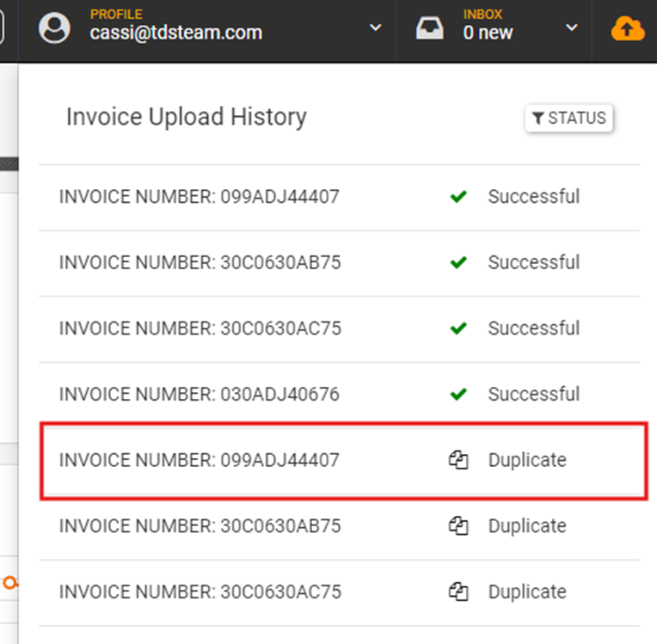
Task: Click the 0 new inbox label
Action: pos(488,33)
